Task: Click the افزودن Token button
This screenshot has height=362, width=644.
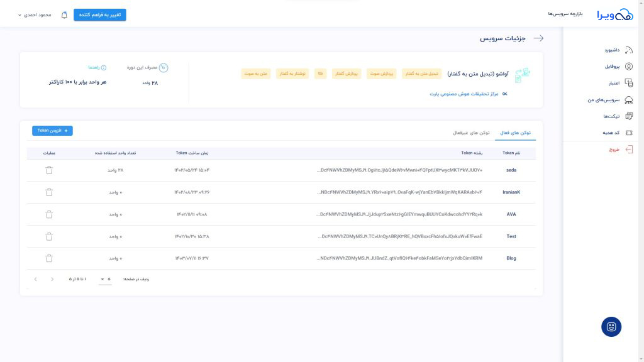Action: click(x=53, y=131)
